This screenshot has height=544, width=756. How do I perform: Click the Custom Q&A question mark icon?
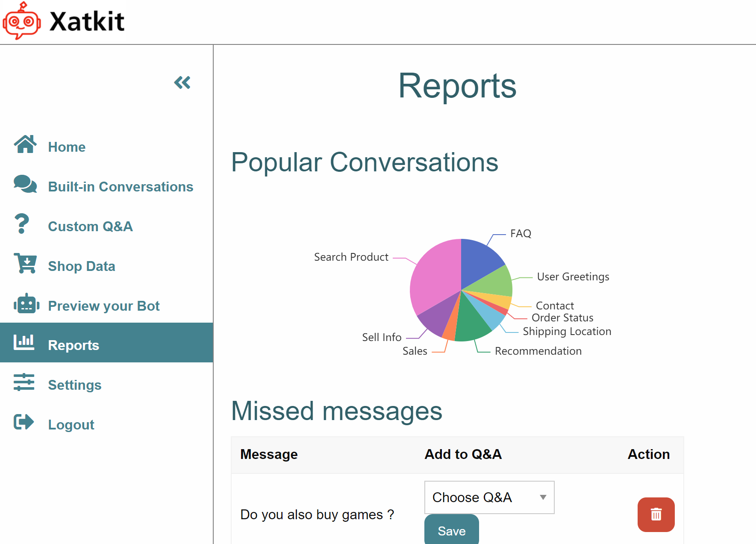point(22,223)
